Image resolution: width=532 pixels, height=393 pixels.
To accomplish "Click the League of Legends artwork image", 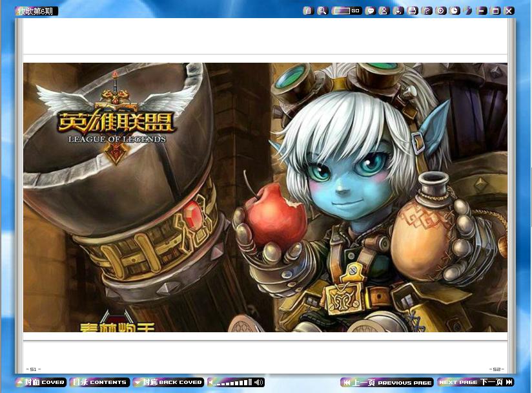I will point(265,197).
